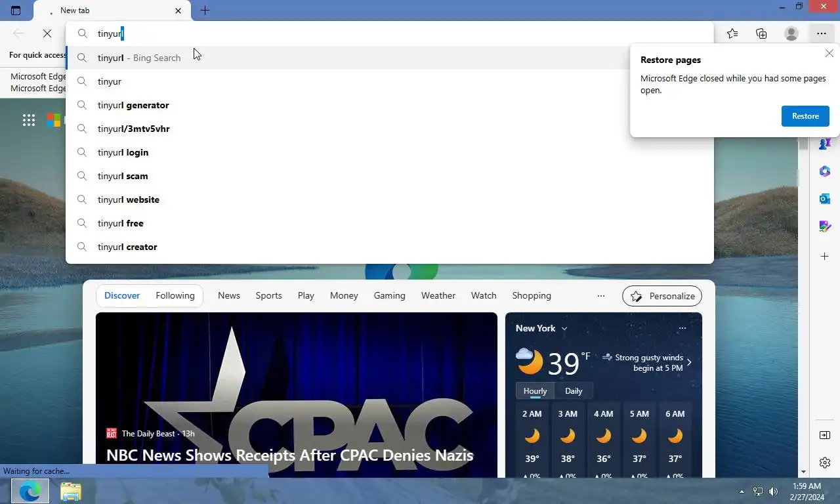840x504 pixels.
Task: Open the Sports feed tab
Action: (269, 295)
